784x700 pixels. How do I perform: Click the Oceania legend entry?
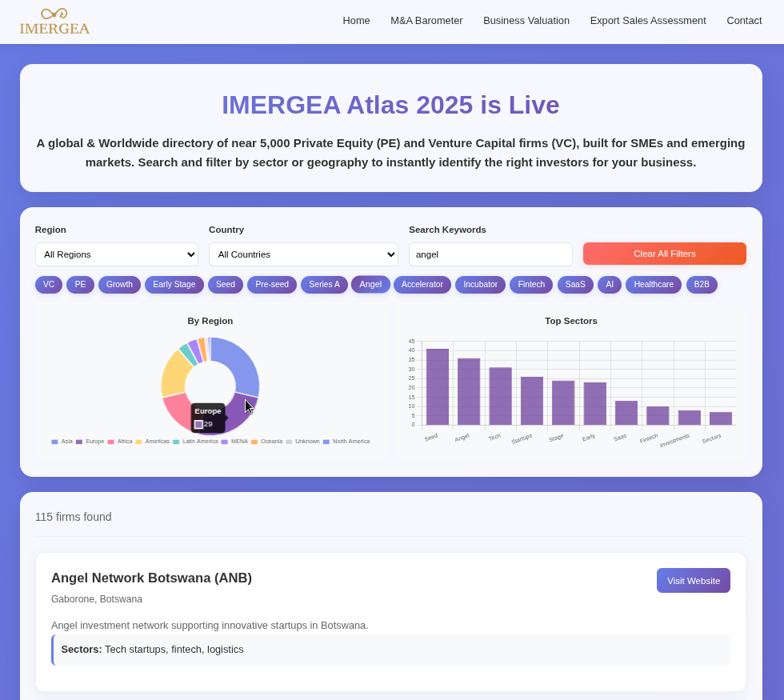pos(266,442)
